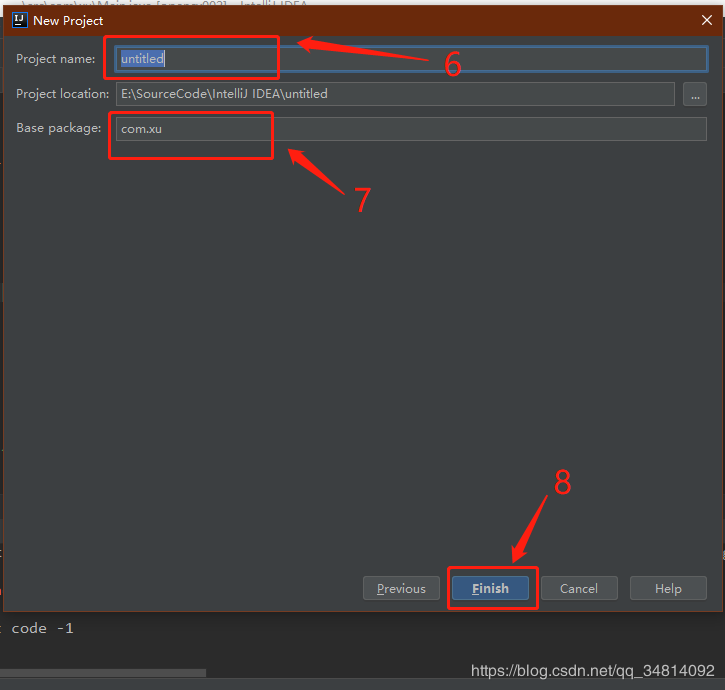The height and width of the screenshot is (690, 725).
Task: Cancel the New Project dialog
Action: 579,588
